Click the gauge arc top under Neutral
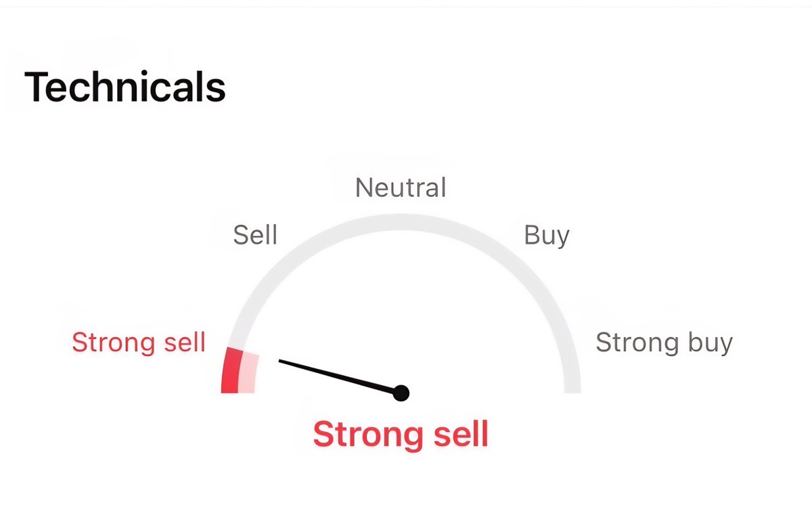Viewport: 812px width, 530px height. (x=401, y=222)
